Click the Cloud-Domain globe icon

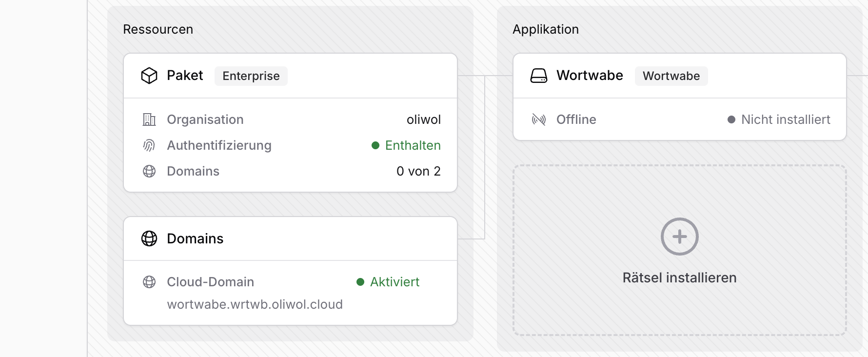click(x=149, y=282)
